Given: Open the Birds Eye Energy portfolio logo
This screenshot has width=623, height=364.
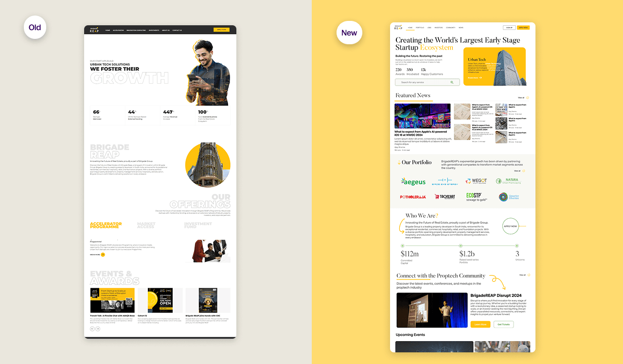Looking at the screenshot, I should (445, 181).
